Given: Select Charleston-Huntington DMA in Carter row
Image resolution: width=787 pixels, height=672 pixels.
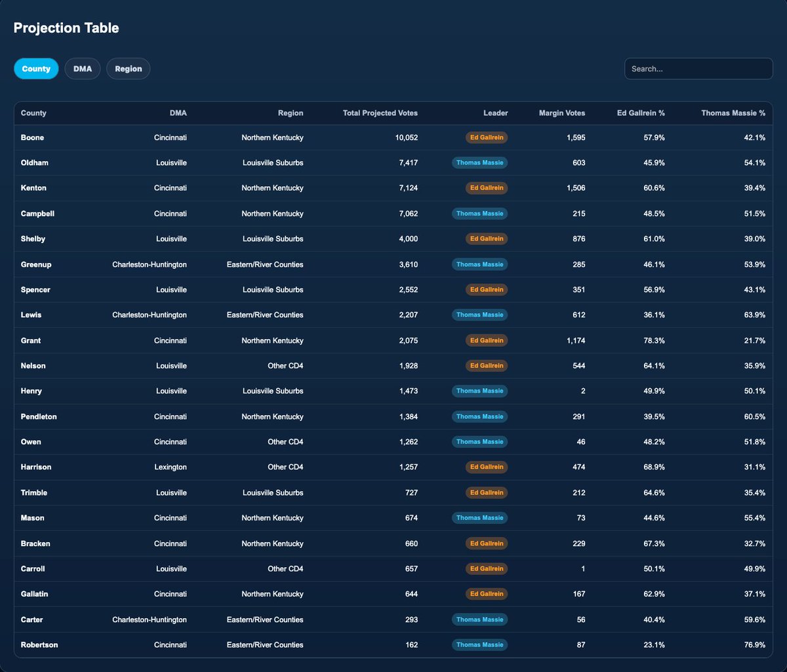Looking at the screenshot, I should [150, 620].
